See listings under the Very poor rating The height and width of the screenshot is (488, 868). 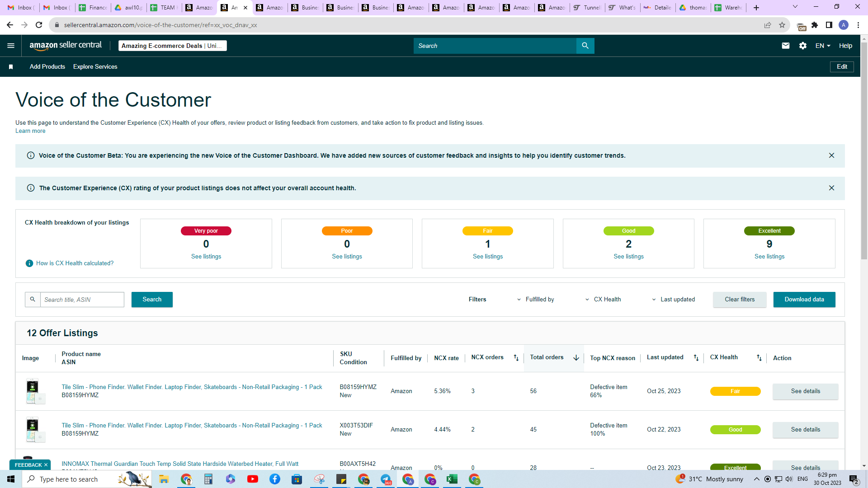coord(206,257)
